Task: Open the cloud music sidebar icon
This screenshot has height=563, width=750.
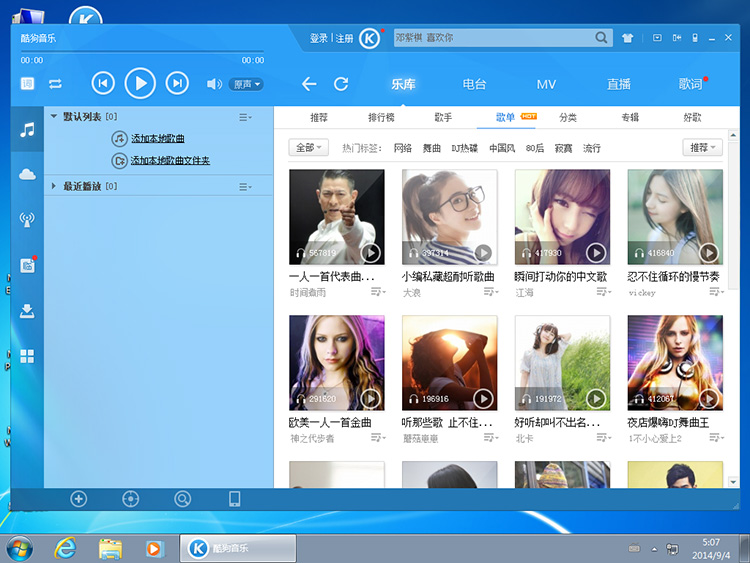Action: [27, 174]
